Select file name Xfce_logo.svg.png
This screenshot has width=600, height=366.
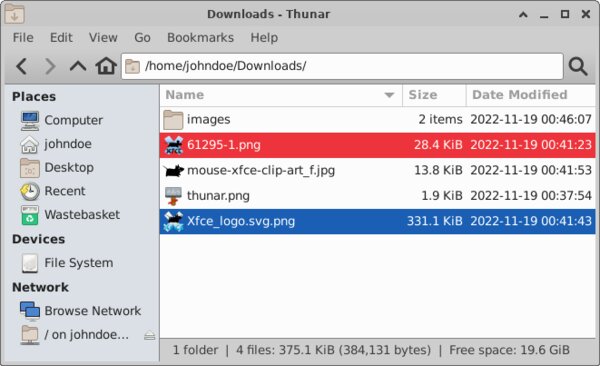pyautogui.click(x=241, y=221)
